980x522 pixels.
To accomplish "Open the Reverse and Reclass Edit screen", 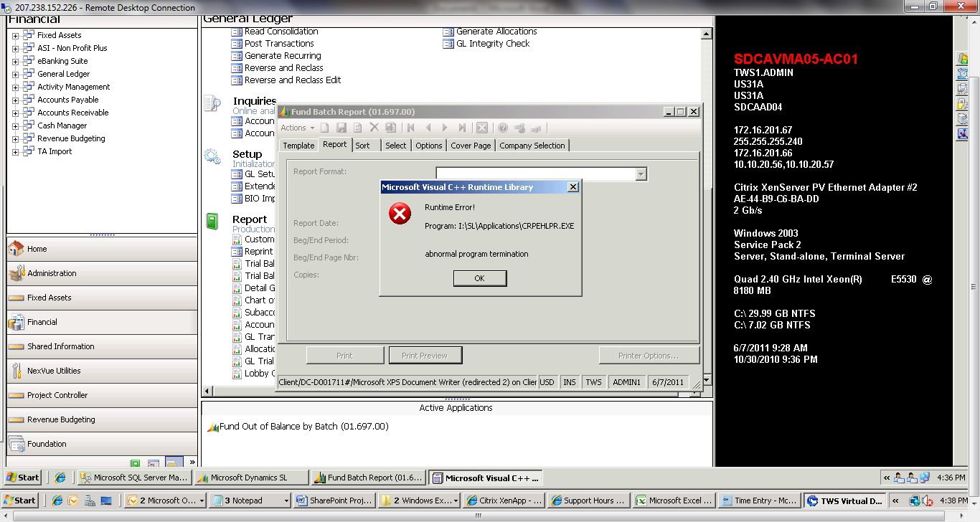I will coord(293,80).
